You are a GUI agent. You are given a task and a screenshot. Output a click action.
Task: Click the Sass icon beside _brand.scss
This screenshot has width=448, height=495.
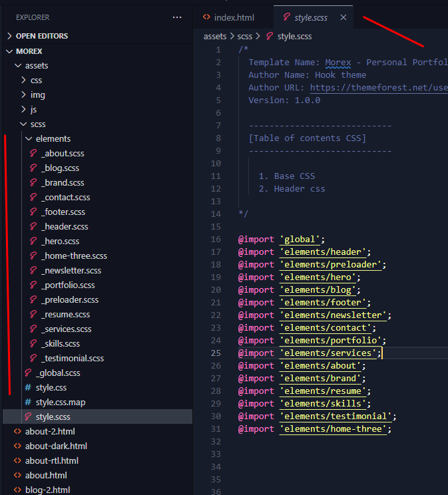[x=33, y=182]
